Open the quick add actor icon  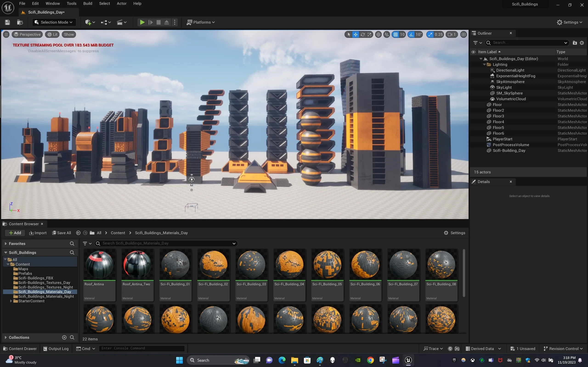point(88,22)
